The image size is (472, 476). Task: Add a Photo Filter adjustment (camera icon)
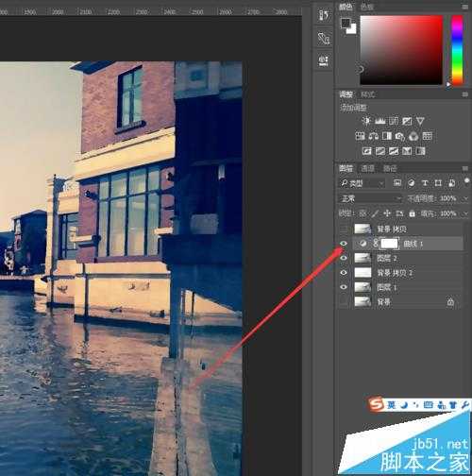tap(400, 136)
